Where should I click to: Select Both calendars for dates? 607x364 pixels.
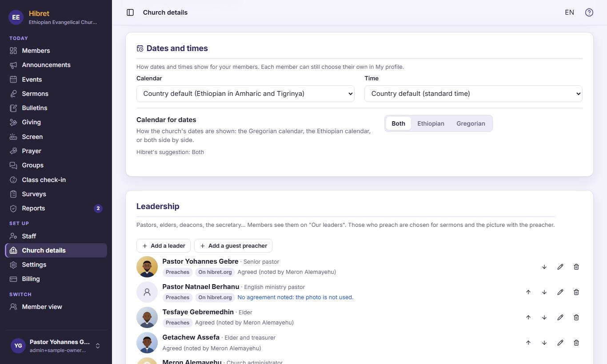(398, 123)
